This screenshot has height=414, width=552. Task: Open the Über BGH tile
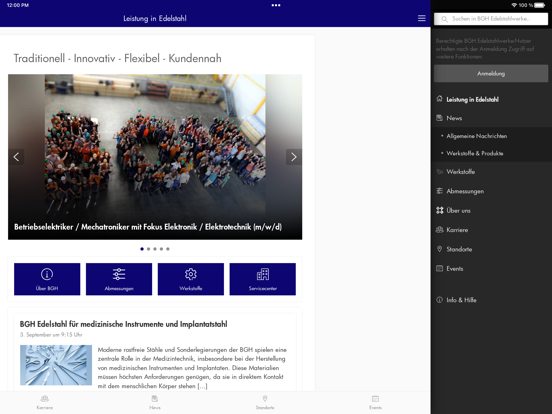point(47,279)
